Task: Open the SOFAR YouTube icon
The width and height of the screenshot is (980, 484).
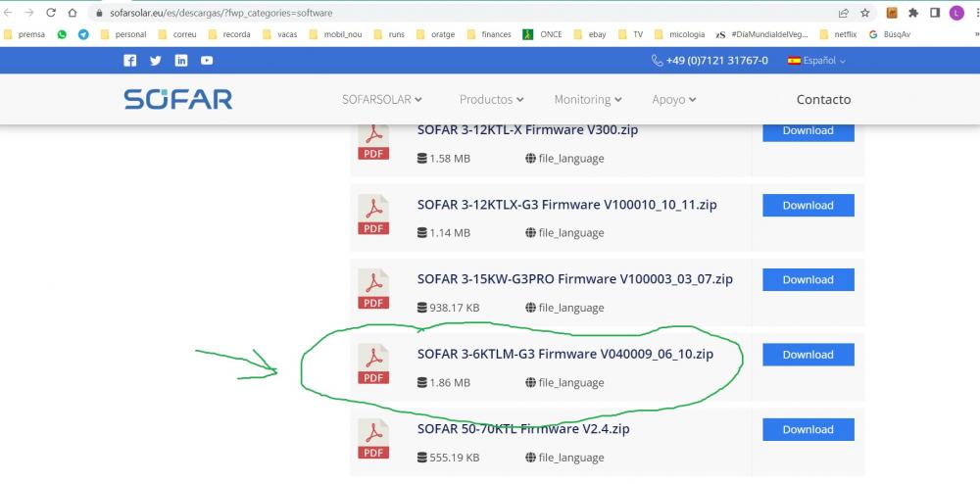Action: (207, 61)
